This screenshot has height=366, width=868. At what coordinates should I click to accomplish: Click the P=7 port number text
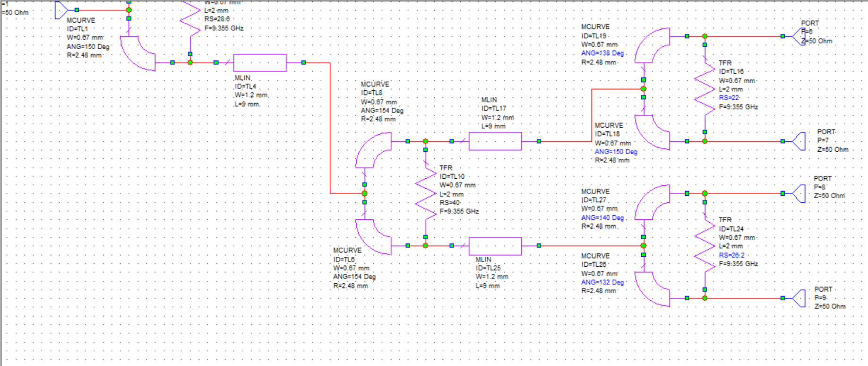point(823,140)
